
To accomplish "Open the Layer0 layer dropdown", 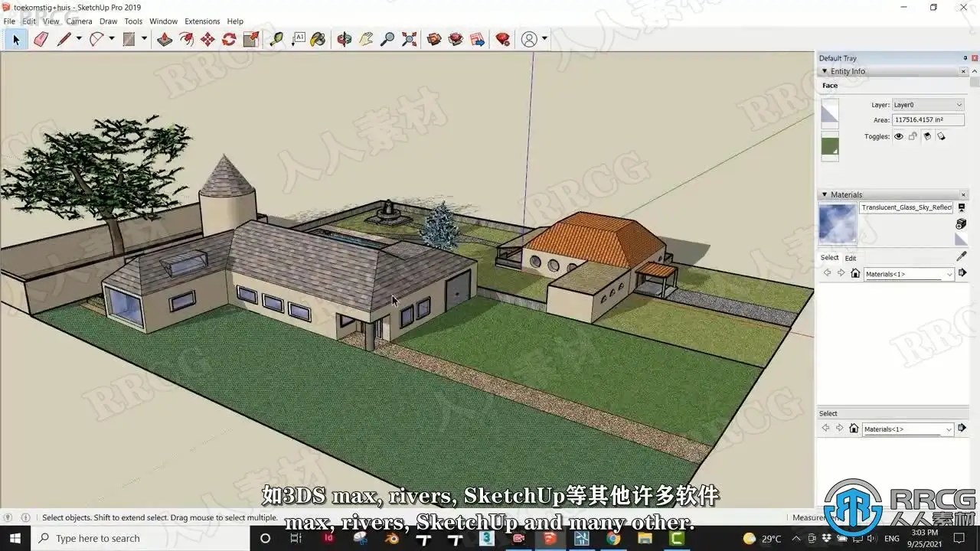I will pyautogui.click(x=928, y=105).
